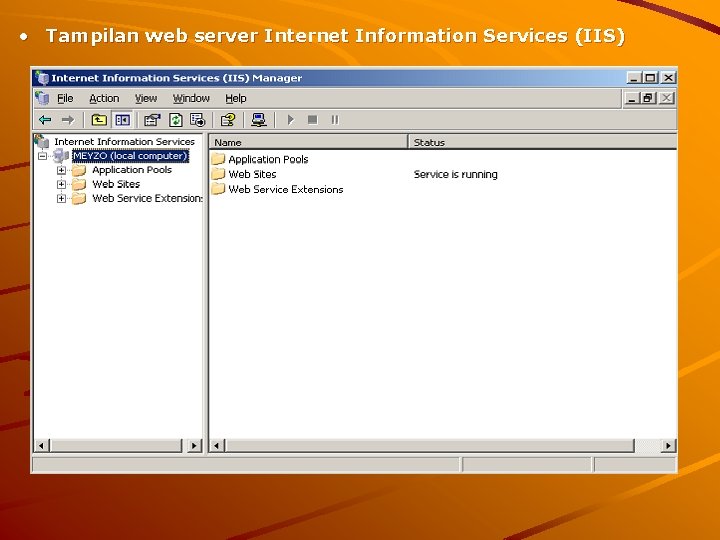720x540 pixels.
Task: Click the Stop item square icon
Action: [x=313, y=120]
